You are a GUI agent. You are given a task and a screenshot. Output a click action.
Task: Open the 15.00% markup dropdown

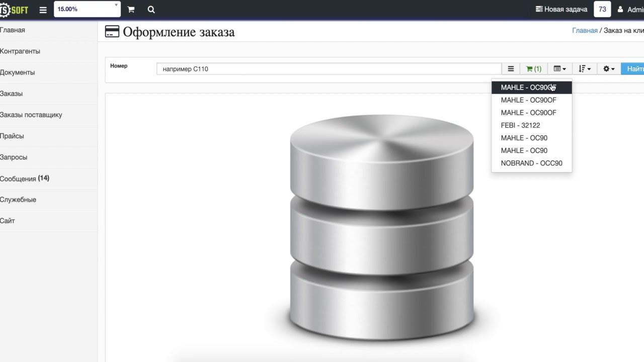pos(87,9)
